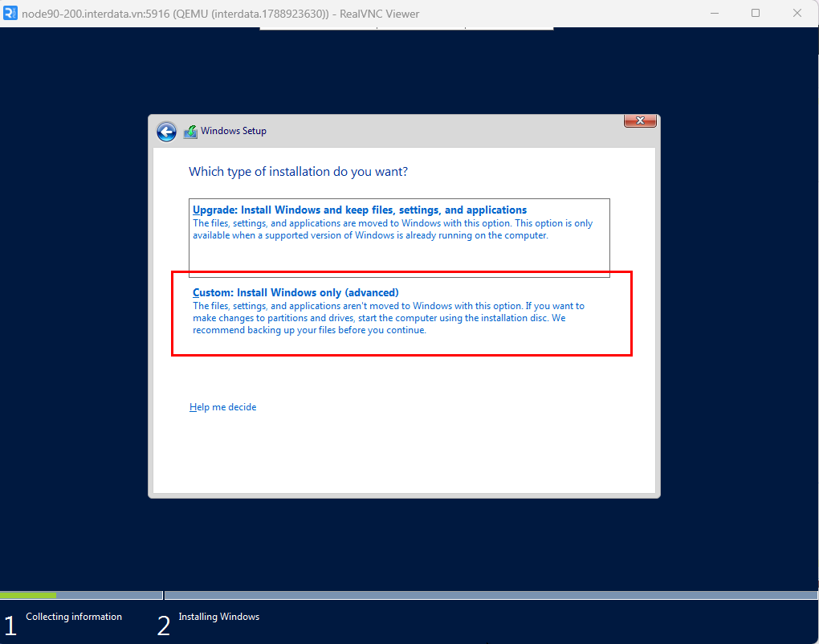Click the Custom option description text

(389, 318)
